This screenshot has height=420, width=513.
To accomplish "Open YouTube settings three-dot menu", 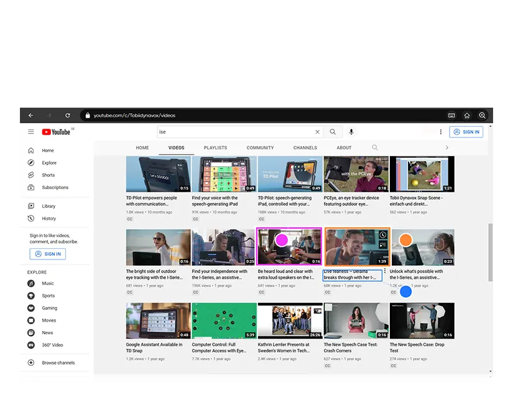I will click(441, 131).
